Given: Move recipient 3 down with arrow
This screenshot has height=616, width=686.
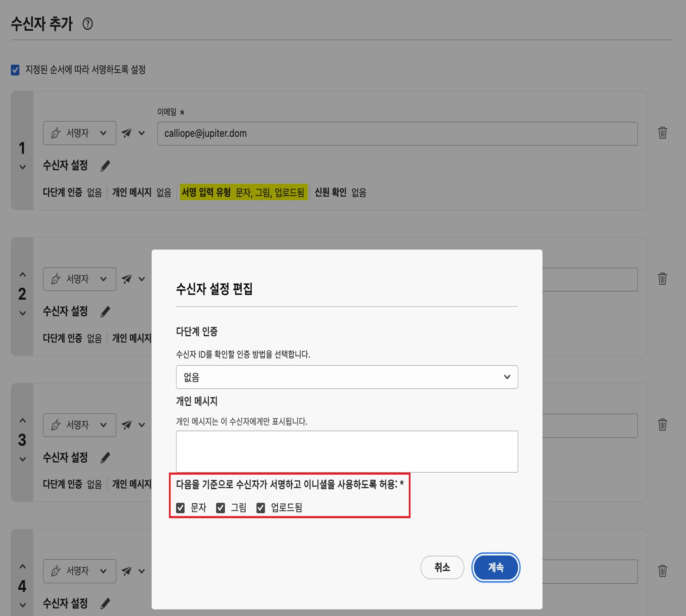Looking at the screenshot, I should 22,459.
